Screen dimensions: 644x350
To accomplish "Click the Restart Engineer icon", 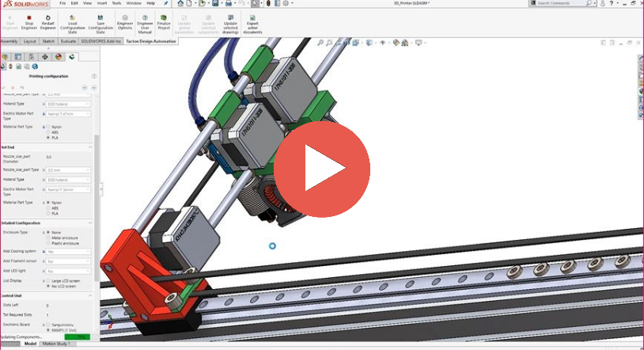I will click(47, 17).
